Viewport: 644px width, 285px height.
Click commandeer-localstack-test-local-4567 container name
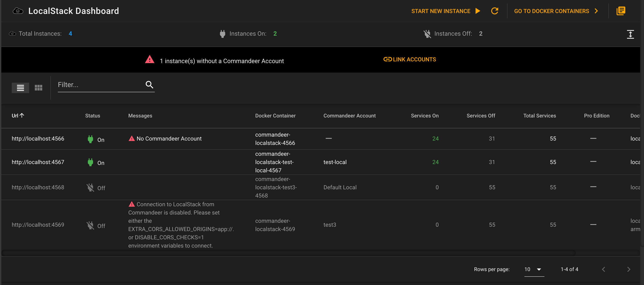click(x=274, y=162)
